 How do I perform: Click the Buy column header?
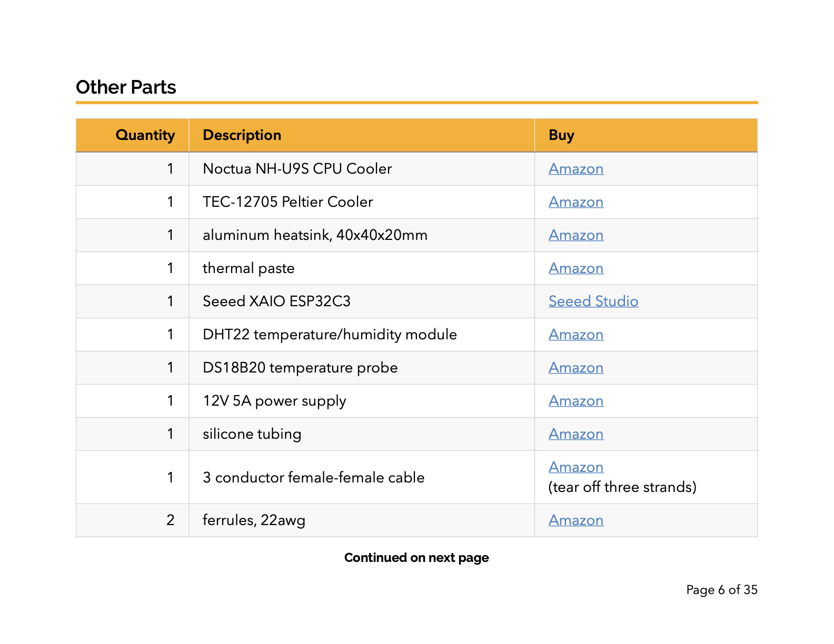coord(561,135)
